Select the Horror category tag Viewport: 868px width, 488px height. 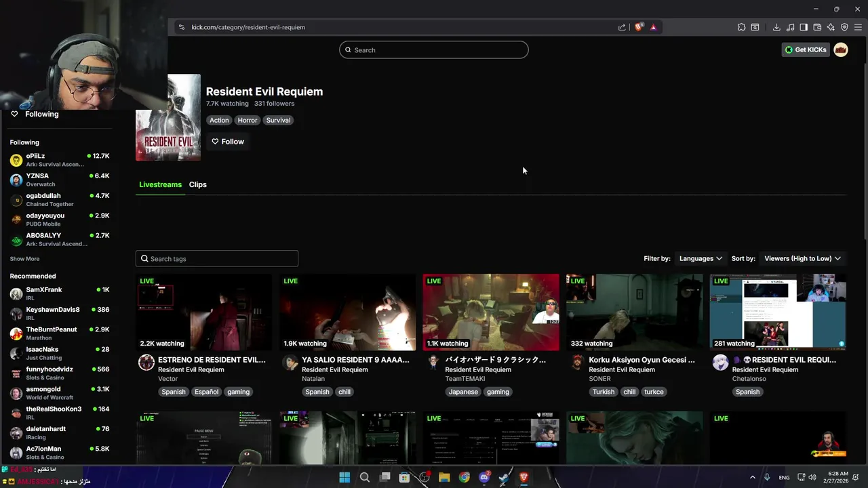248,120
